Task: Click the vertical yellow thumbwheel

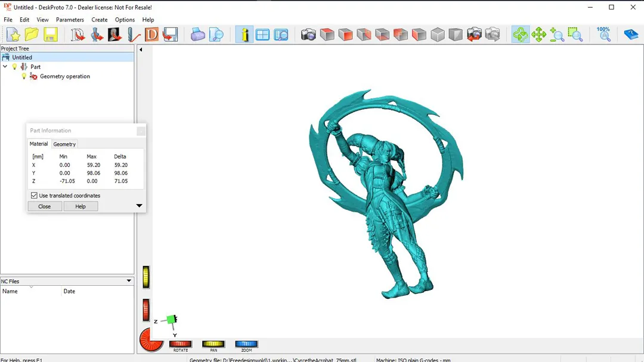Action: 146,277
